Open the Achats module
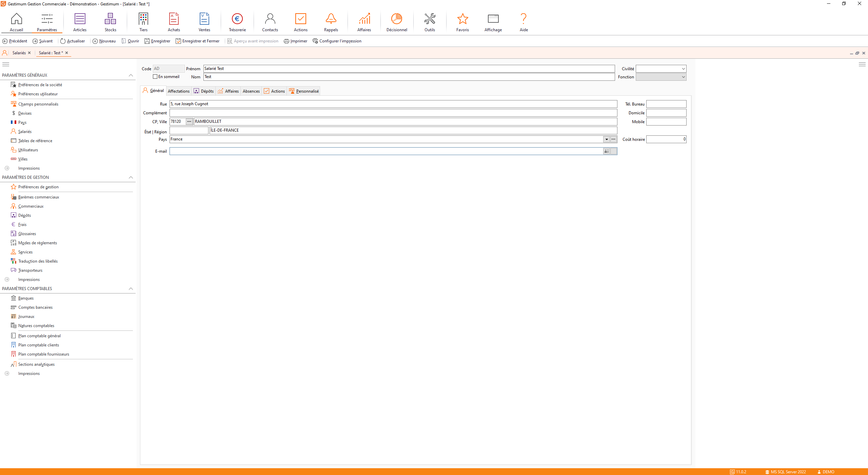This screenshot has height=475, width=868. click(174, 22)
